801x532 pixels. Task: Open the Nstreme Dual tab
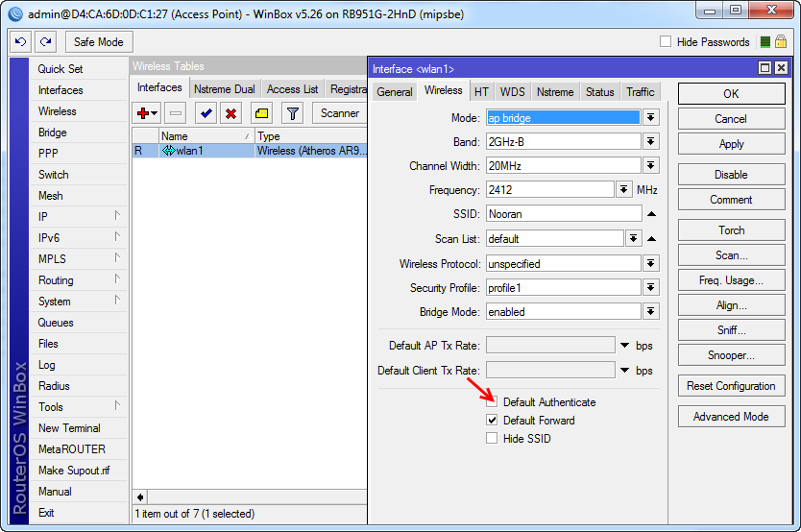point(224,89)
